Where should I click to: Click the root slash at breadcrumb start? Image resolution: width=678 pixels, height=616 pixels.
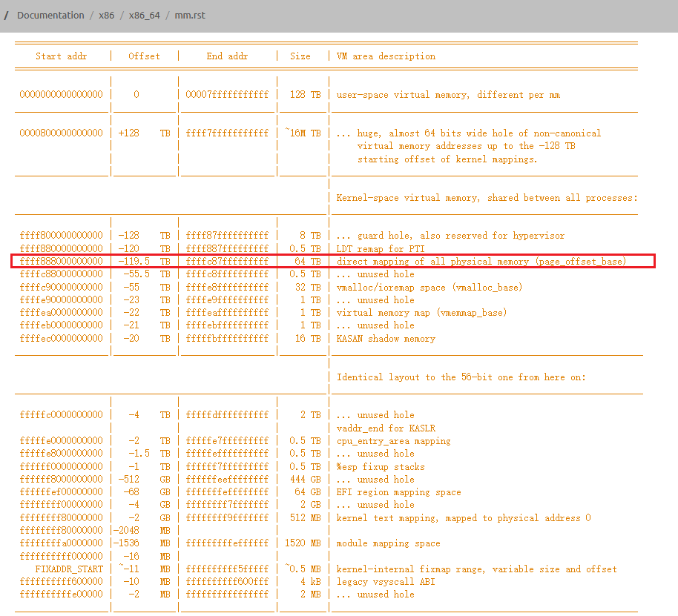pyautogui.click(x=6, y=15)
